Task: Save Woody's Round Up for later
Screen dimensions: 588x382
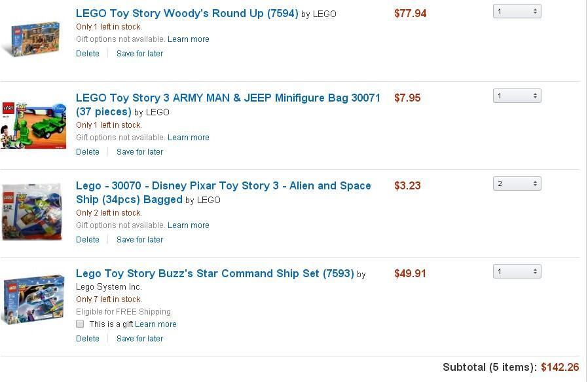Action: [139, 54]
